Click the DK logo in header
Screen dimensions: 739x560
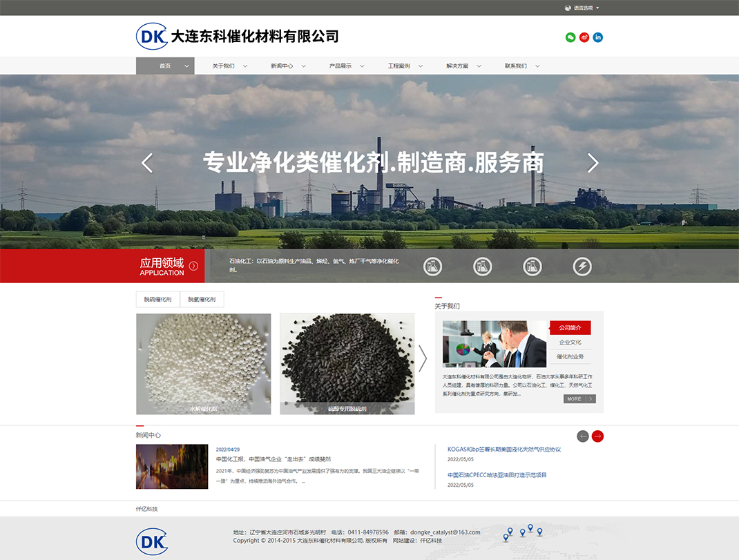pyautogui.click(x=152, y=37)
